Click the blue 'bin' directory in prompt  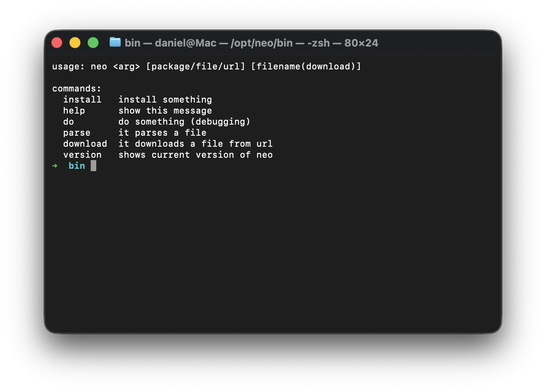click(77, 166)
